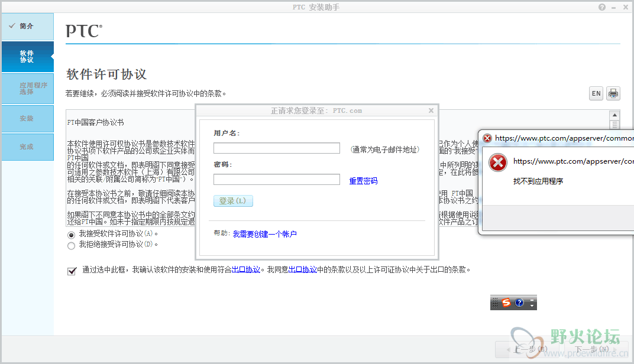Viewport: 634px width, 364px height.
Task: Click the 登录 (L) button
Action: [233, 201]
